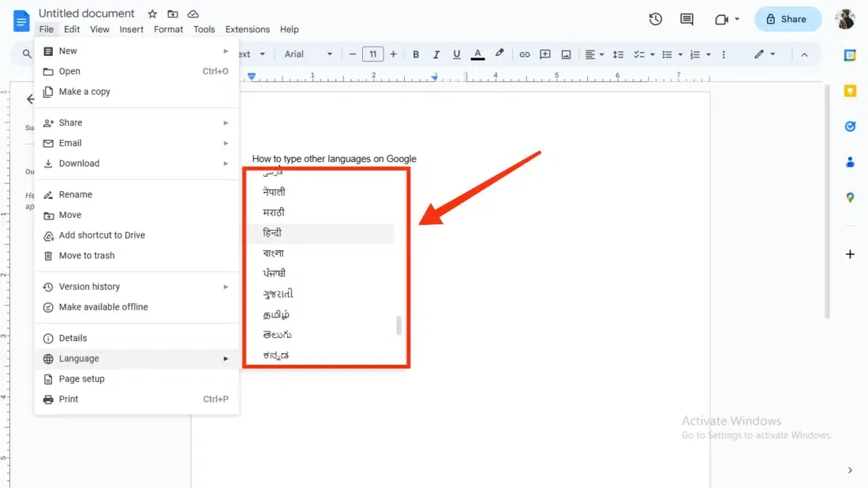Image resolution: width=868 pixels, height=488 pixels.
Task: Open the checklist dropdown
Action: (x=645, y=54)
